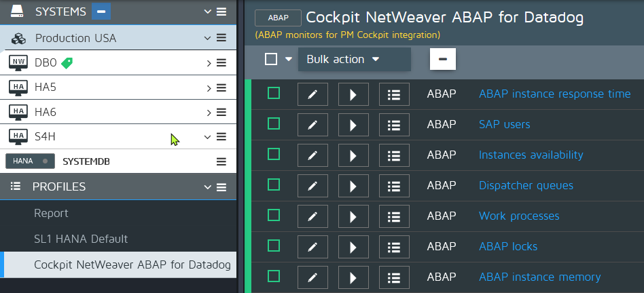Open the Dispatcher queues link
The image size is (644, 293).
(526, 185)
